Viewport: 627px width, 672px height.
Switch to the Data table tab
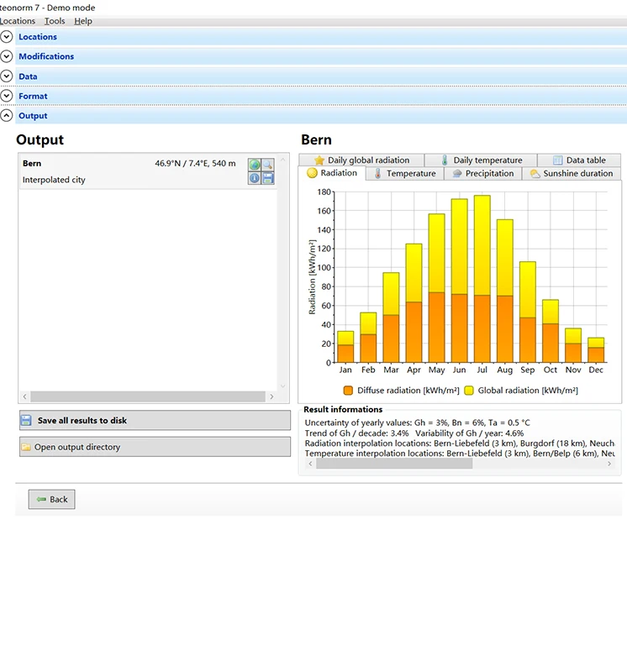tap(579, 160)
